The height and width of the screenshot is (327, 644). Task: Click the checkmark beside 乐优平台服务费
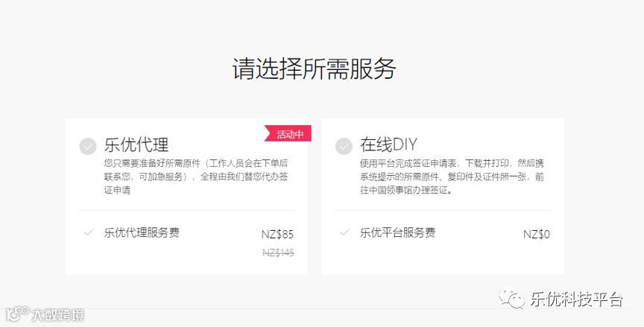tap(344, 232)
